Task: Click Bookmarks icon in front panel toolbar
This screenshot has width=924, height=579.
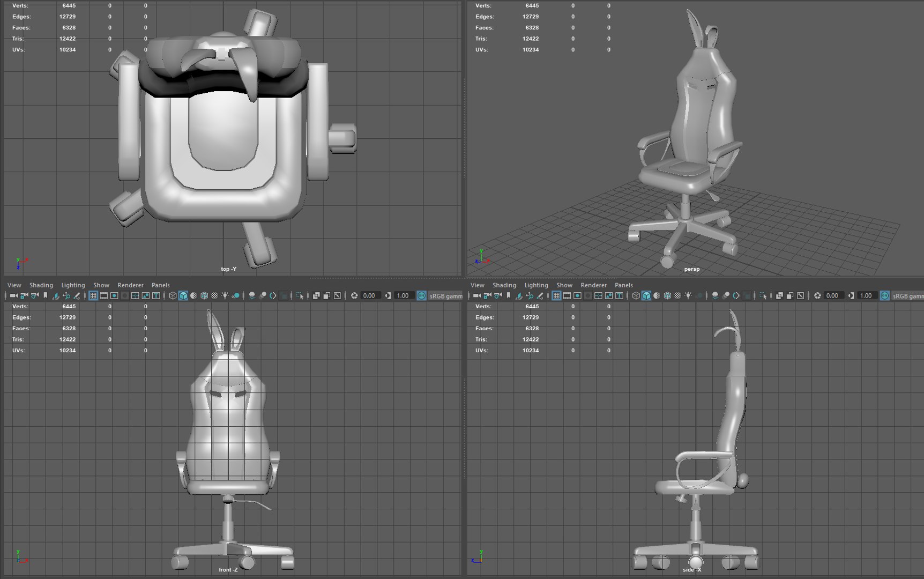Action: coord(46,295)
